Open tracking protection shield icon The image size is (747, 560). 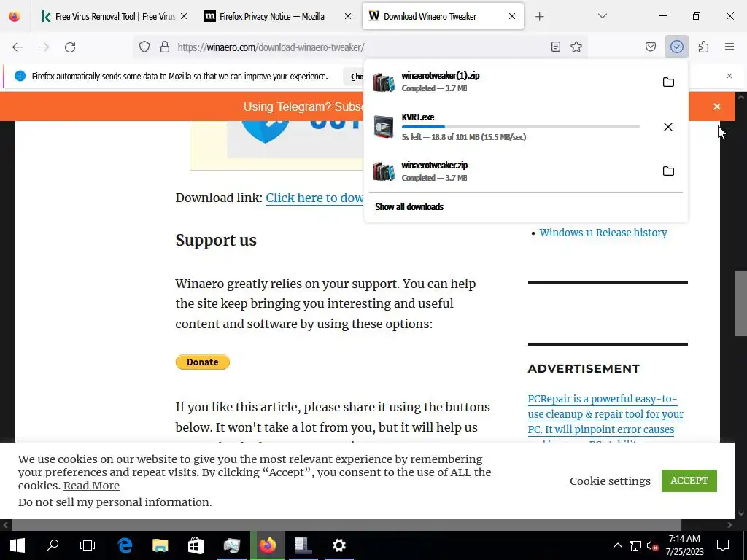pos(144,47)
